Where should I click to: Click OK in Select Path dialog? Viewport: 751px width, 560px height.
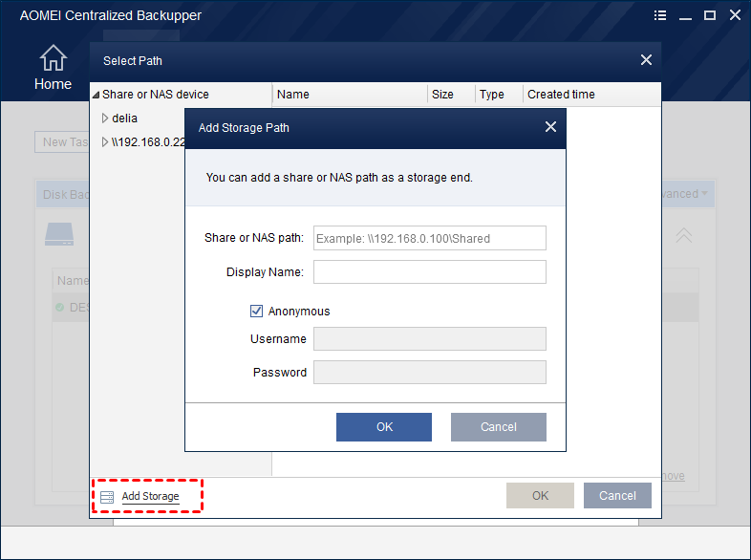540,495
